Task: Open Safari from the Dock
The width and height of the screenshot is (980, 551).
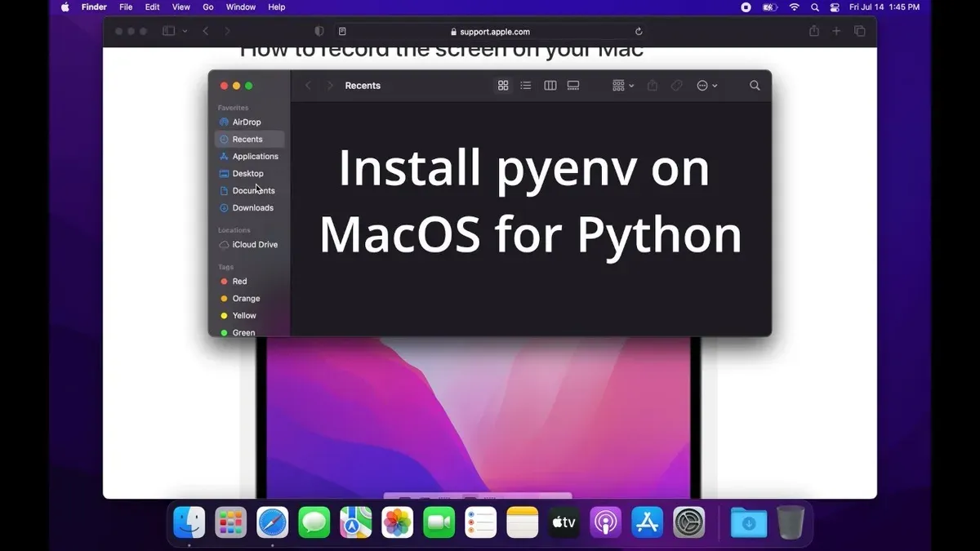Action: (273, 522)
